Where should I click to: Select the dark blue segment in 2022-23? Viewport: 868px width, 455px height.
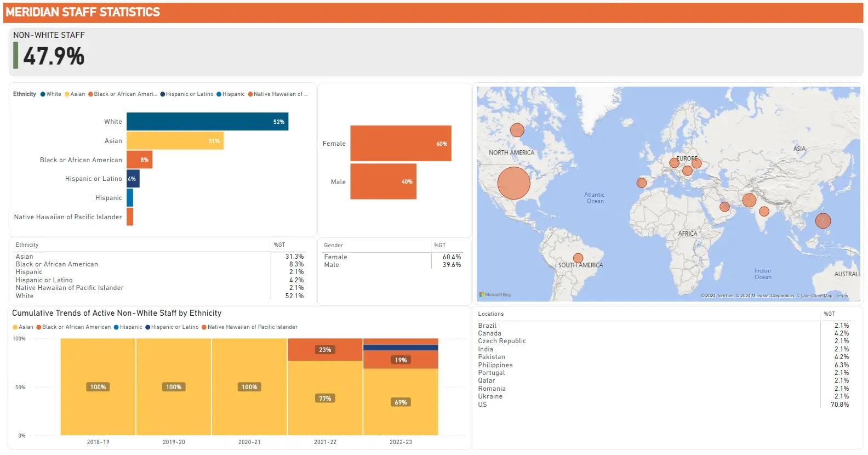tap(401, 348)
